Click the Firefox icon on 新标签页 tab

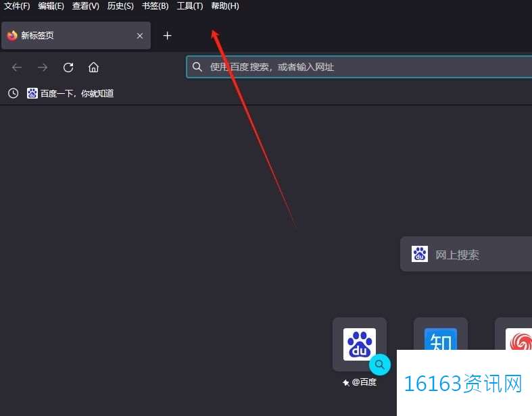(12, 35)
